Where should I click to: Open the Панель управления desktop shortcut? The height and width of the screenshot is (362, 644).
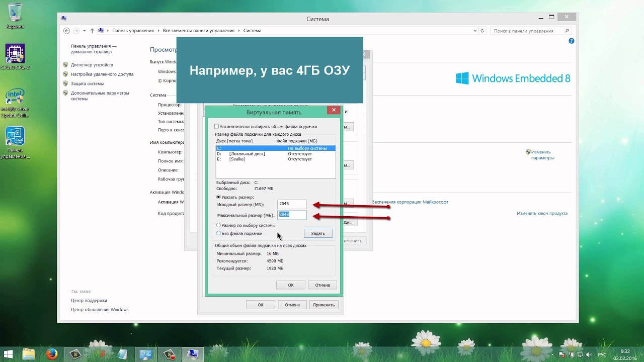(15, 142)
